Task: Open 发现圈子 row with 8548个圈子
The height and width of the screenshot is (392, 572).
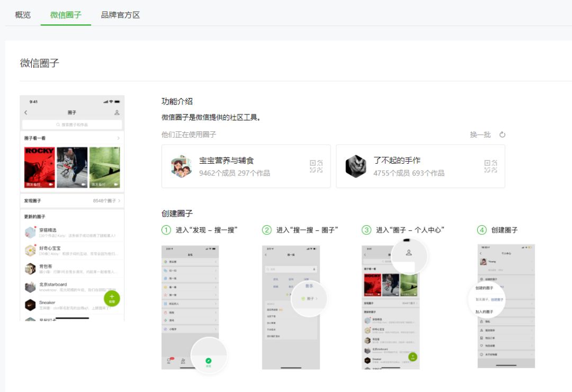Action: (72, 201)
